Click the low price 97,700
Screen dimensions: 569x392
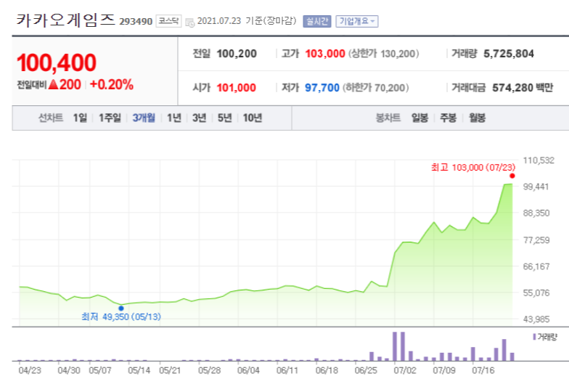point(322,88)
